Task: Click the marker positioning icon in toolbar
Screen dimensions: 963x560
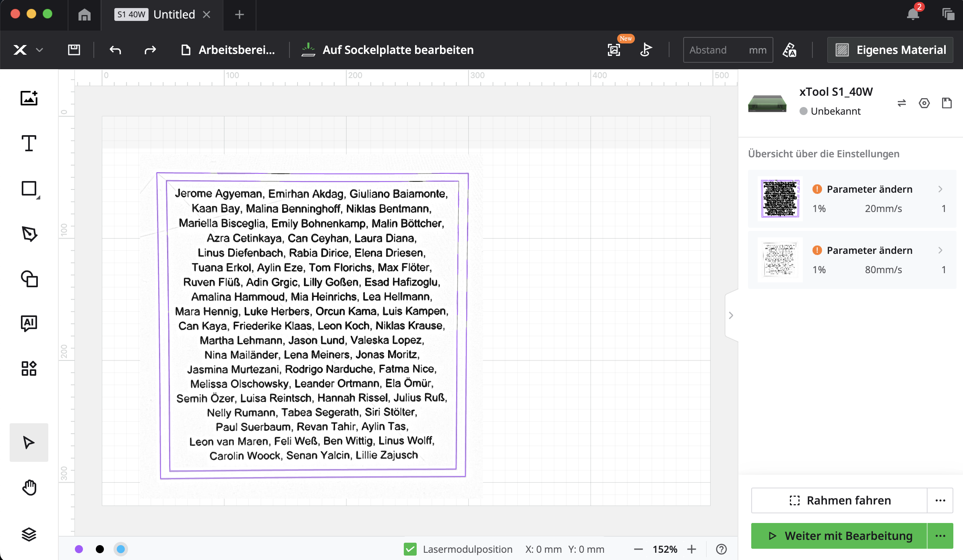Action: (x=646, y=50)
